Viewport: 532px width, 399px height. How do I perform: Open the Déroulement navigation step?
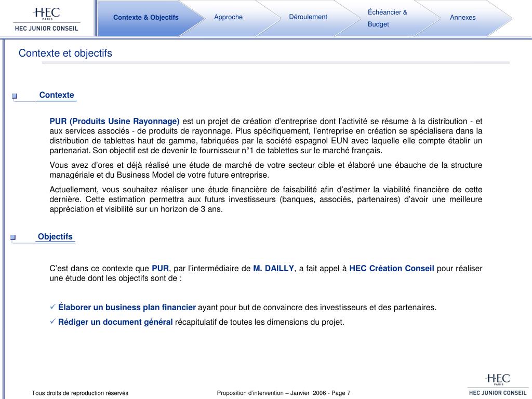point(308,17)
